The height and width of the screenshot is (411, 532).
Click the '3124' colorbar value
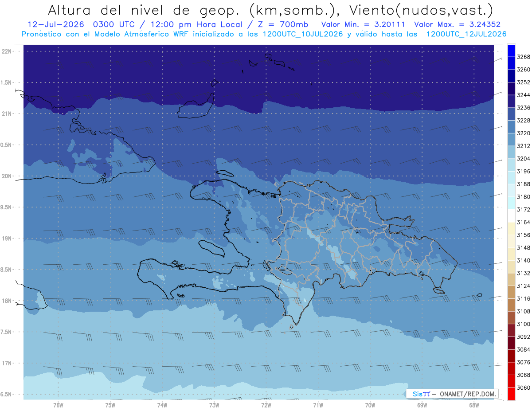tap(524, 286)
